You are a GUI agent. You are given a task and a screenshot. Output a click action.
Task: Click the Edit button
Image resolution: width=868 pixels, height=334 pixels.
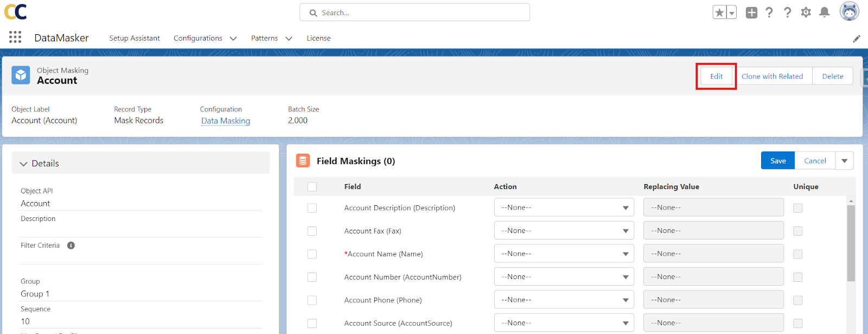point(716,77)
